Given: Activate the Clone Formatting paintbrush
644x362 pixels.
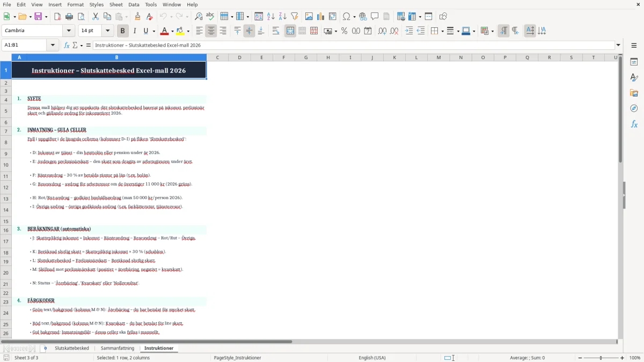Looking at the screenshot, I should [138, 17].
